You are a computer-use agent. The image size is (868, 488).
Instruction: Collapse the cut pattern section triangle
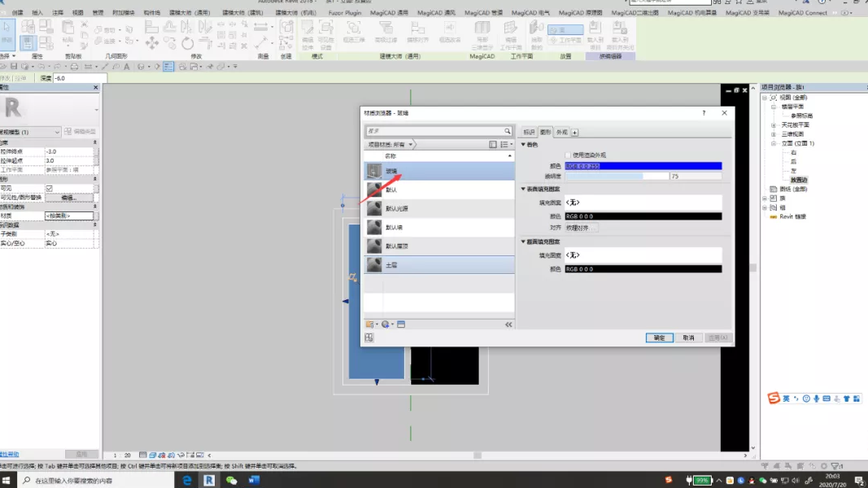(523, 242)
